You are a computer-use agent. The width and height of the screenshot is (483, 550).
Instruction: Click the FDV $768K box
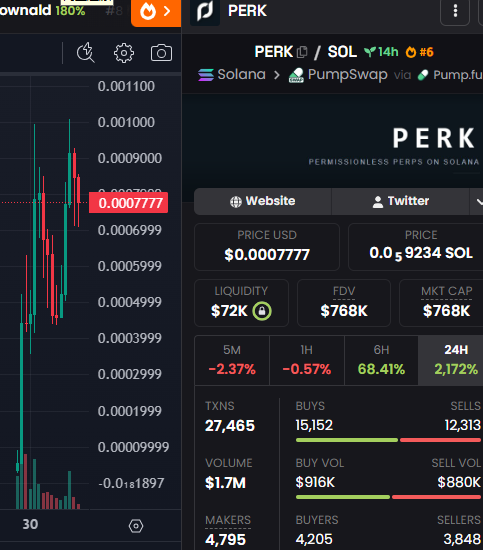[x=344, y=303]
